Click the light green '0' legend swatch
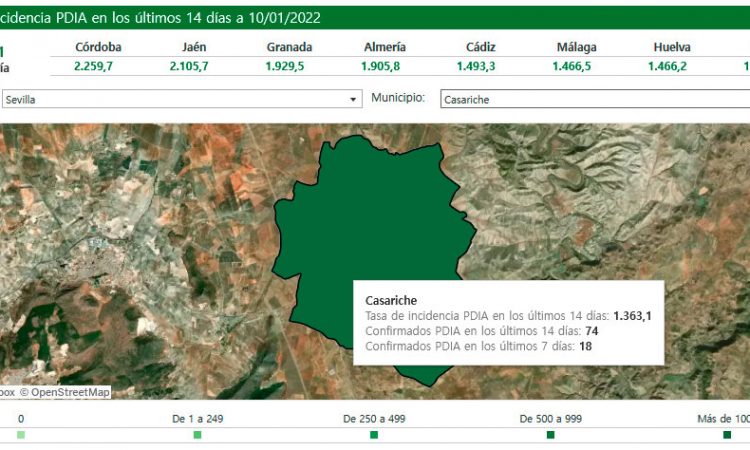The width and height of the screenshot is (750, 450). point(21,435)
